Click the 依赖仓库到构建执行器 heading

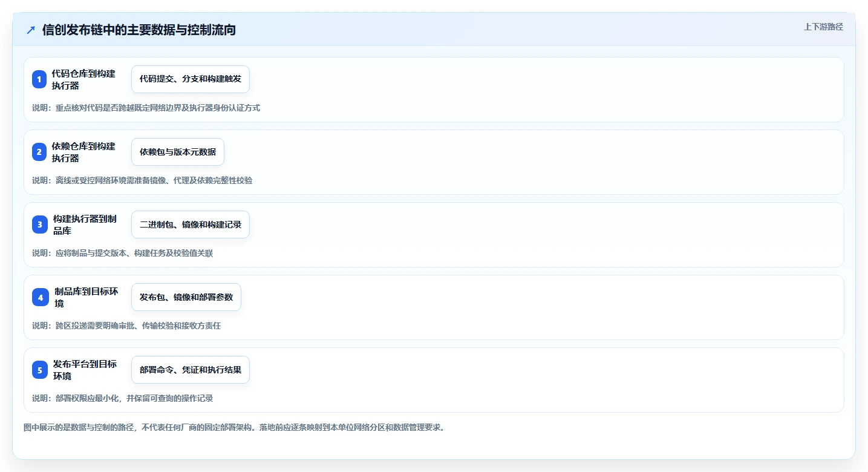[x=83, y=152]
